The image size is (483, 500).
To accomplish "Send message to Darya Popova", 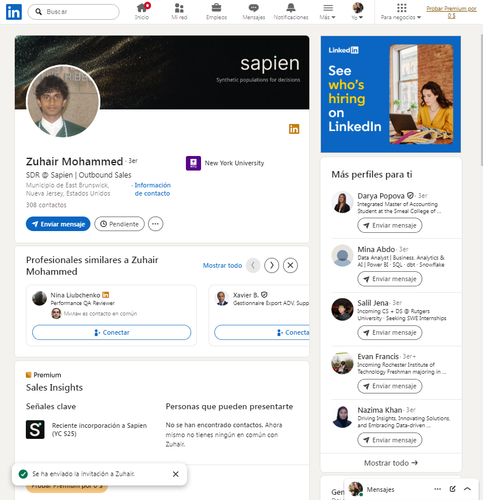I will (390, 225).
